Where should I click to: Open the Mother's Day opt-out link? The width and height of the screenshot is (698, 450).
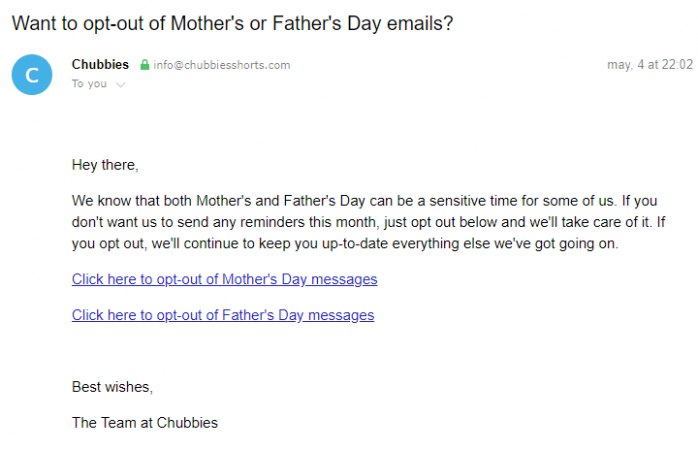click(x=224, y=279)
